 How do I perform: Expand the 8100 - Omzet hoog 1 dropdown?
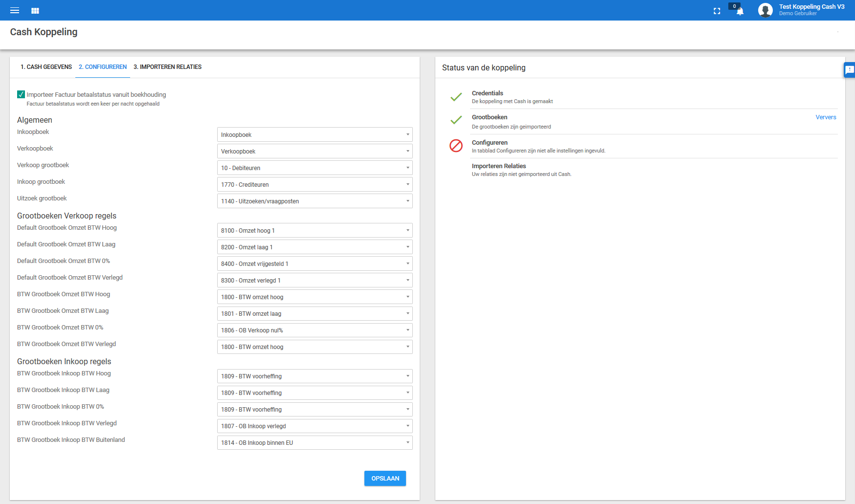(x=315, y=230)
